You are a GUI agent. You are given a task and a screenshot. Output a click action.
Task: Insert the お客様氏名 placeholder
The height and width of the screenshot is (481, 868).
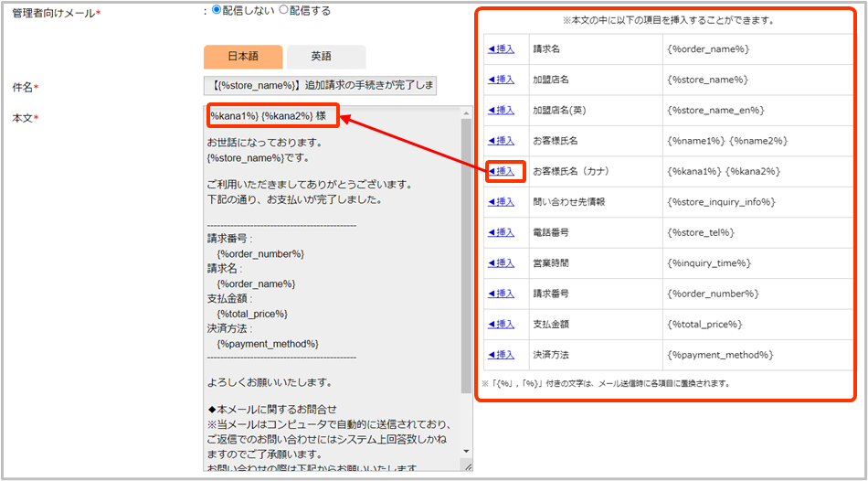(x=501, y=141)
